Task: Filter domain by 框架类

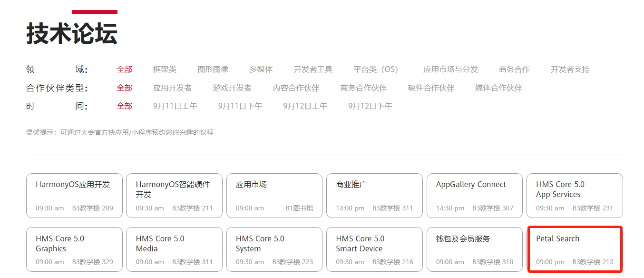Action: click(165, 69)
